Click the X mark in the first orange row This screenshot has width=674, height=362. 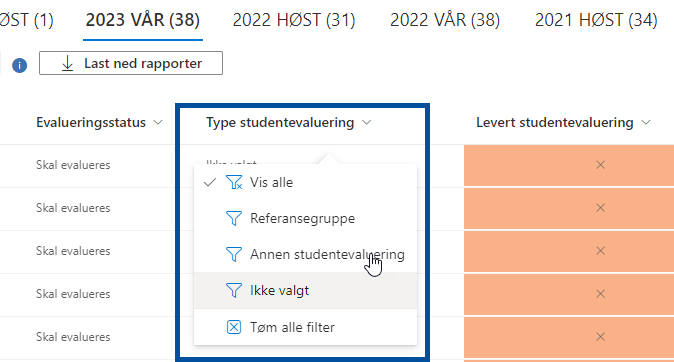pyautogui.click(x=600, y=165)
